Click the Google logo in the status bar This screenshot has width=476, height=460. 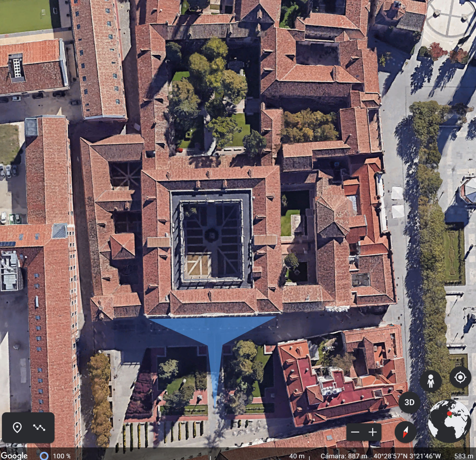pyautogui.click(x=14, y=455)
